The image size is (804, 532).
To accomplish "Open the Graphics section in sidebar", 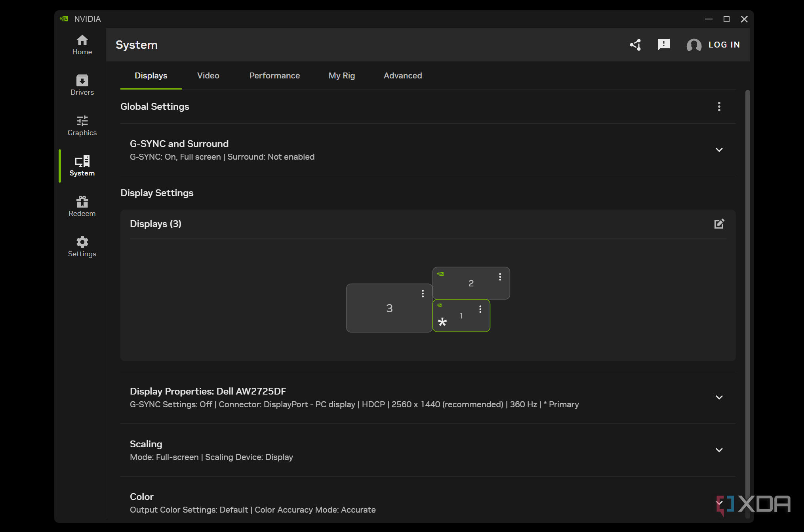I will [82, 126].
